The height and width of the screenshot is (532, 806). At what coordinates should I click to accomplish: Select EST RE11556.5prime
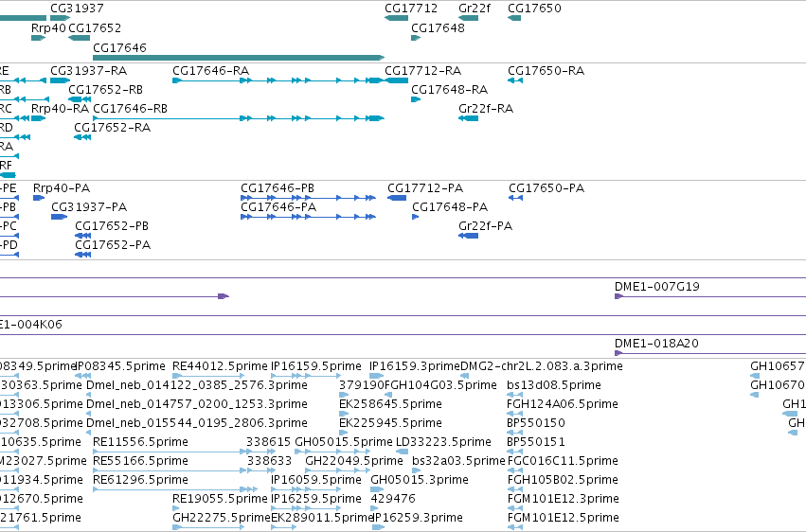(170, 452)
